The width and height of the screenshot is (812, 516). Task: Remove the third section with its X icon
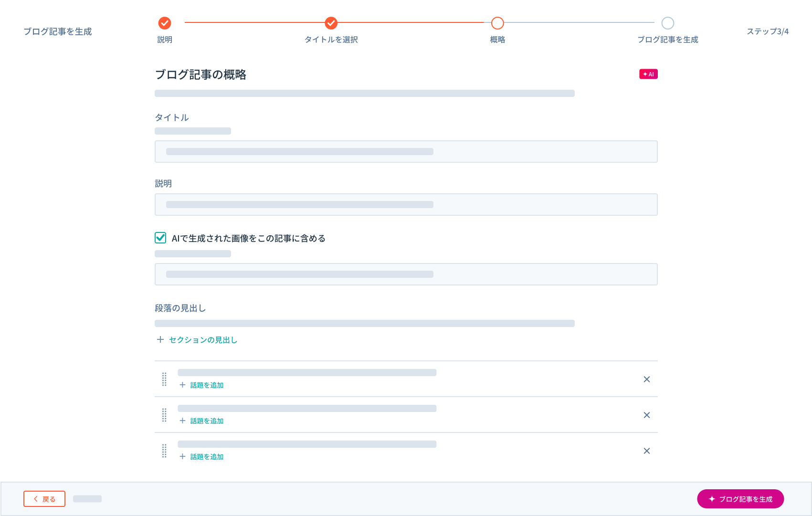[647, 451]
